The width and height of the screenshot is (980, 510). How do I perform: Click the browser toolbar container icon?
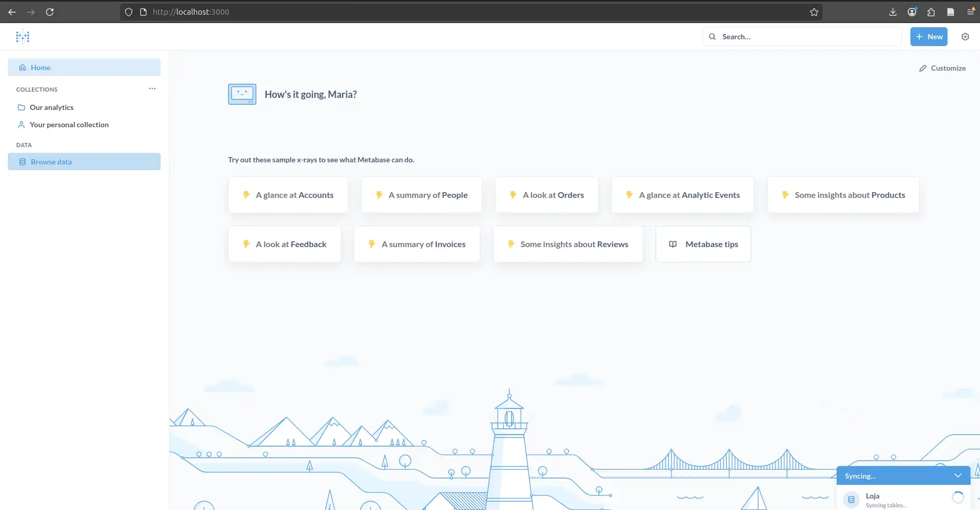click(951, 12)
